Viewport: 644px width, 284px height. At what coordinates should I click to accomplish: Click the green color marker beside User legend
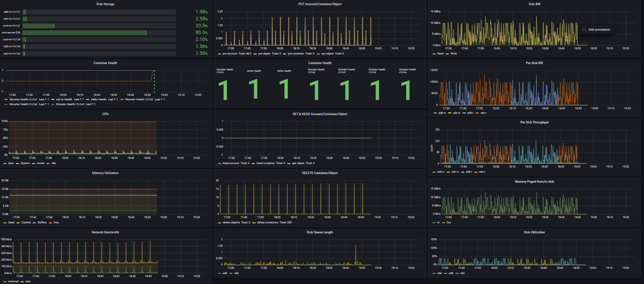(x=6, y=163)
